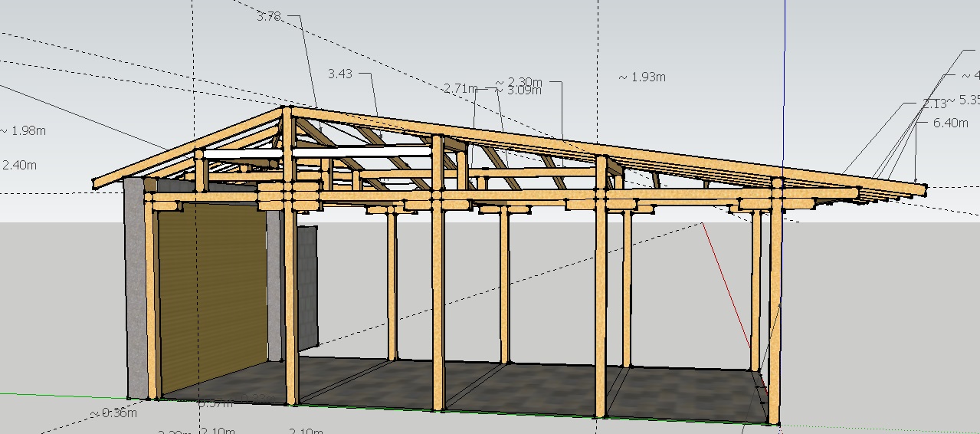Image resolution: width=980 pixels, height=434 pixels.
Task: Click the 6.40m dimension label
Action: [950, 123]
